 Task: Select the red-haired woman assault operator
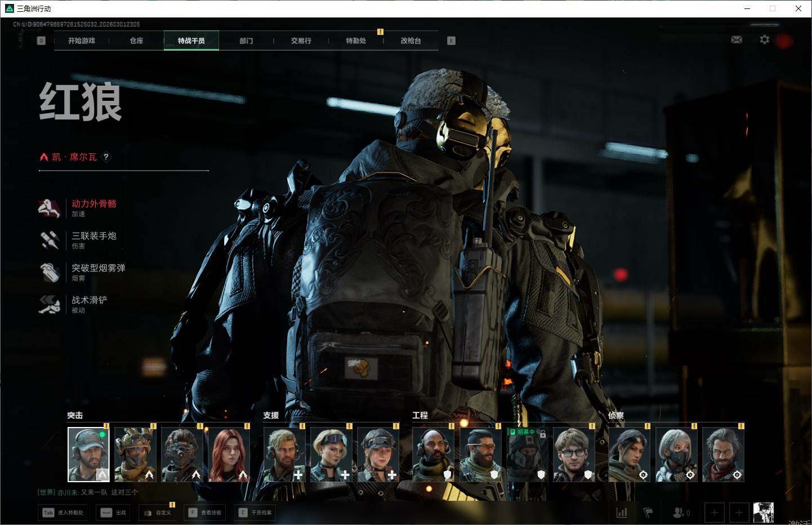point(229,455)
